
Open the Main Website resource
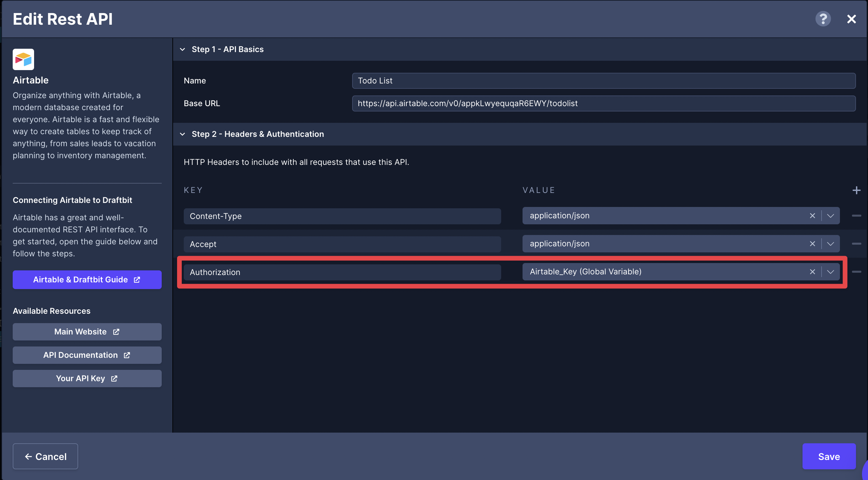coord(87,332)
